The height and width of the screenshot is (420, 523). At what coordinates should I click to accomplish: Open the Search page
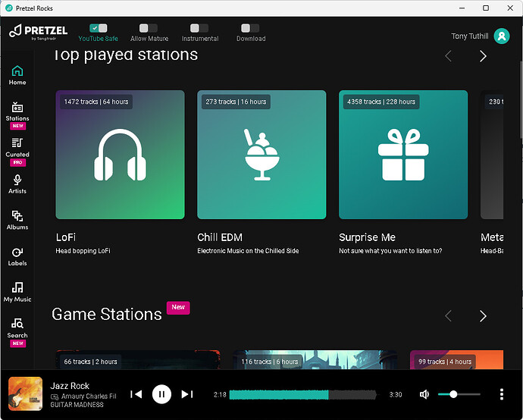coord(17,328)
